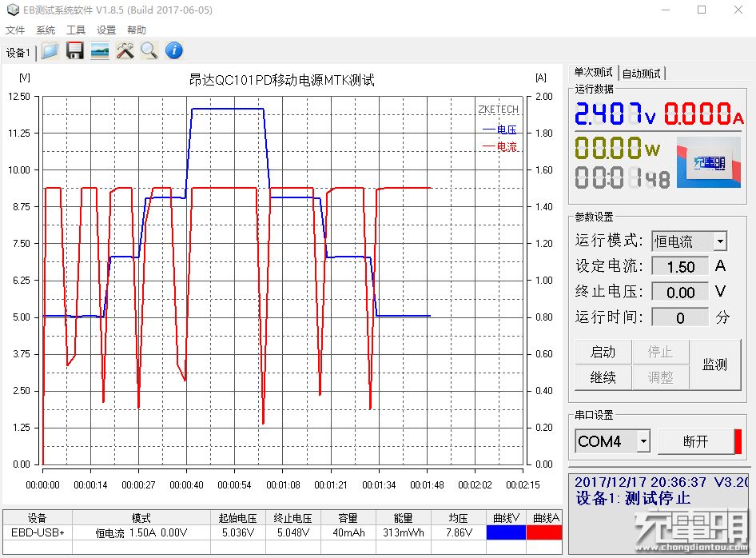
Task: Click the 恒电流 1.50A 0.00V mode cell
Action: coord(141,533)
